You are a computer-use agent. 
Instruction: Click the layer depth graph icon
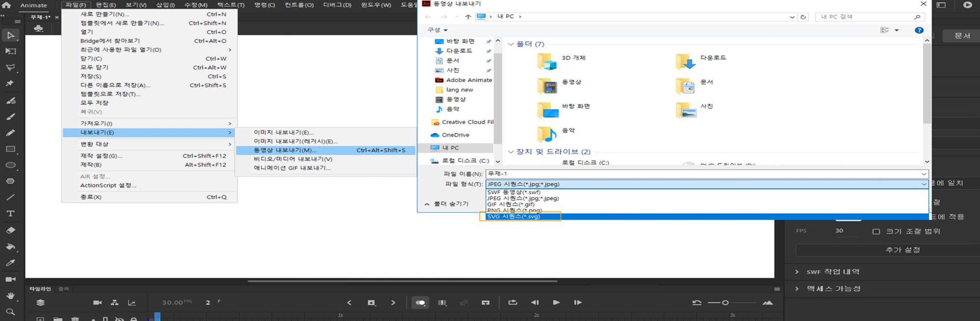click(x=132, y=303)
